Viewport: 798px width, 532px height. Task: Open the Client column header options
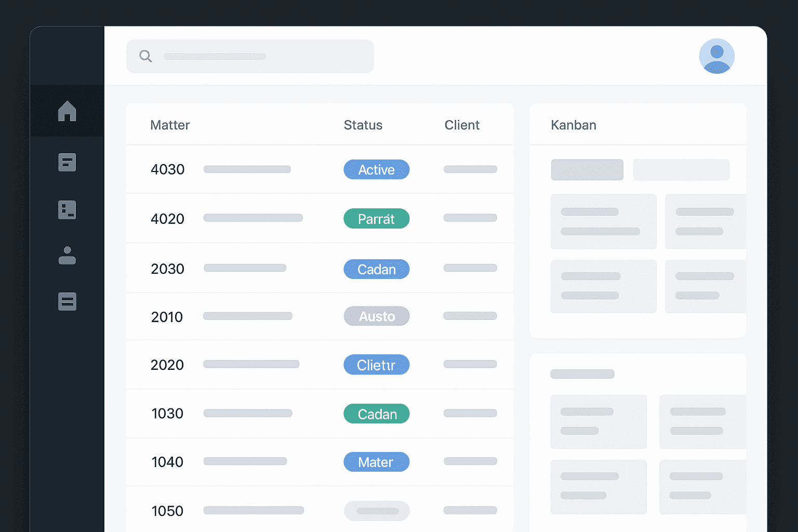462,125
